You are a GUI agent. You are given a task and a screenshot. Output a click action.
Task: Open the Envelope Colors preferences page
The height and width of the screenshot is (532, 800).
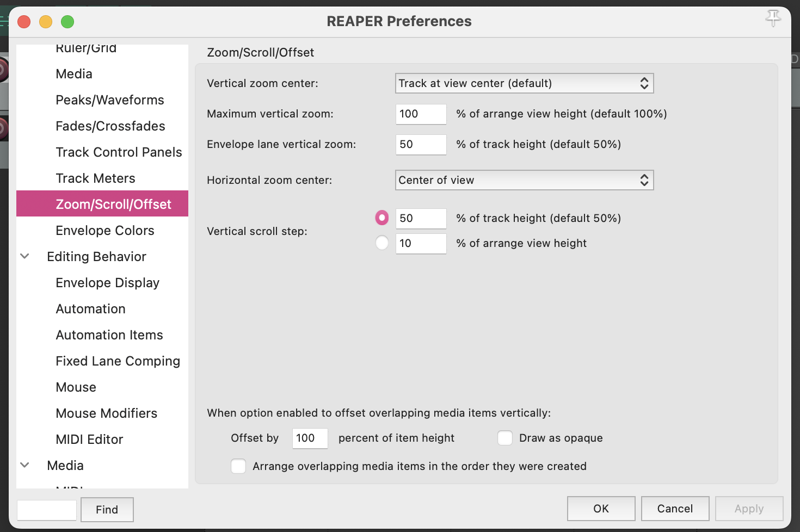click(105, 231)
